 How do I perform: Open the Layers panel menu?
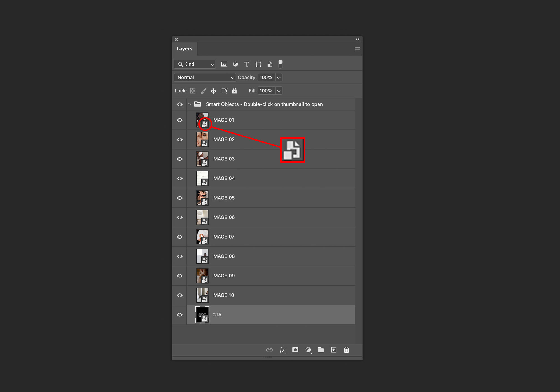click(358, 49)
